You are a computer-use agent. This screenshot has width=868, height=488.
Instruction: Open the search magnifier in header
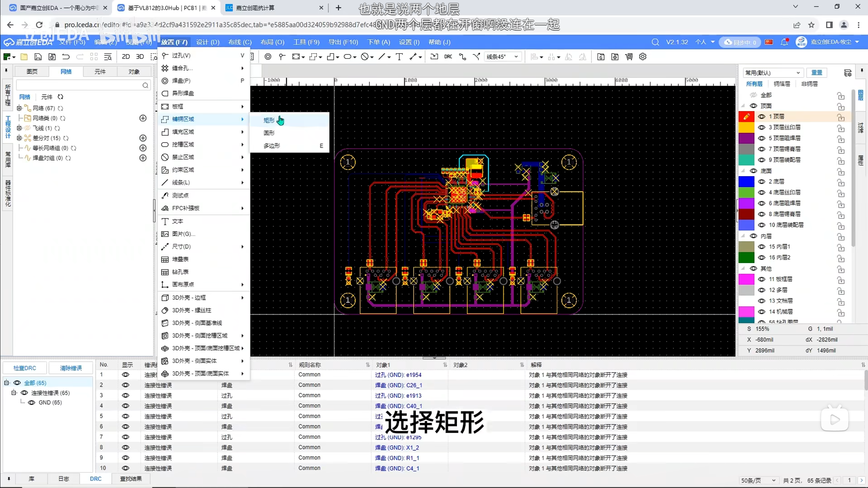tap(655, 42)
